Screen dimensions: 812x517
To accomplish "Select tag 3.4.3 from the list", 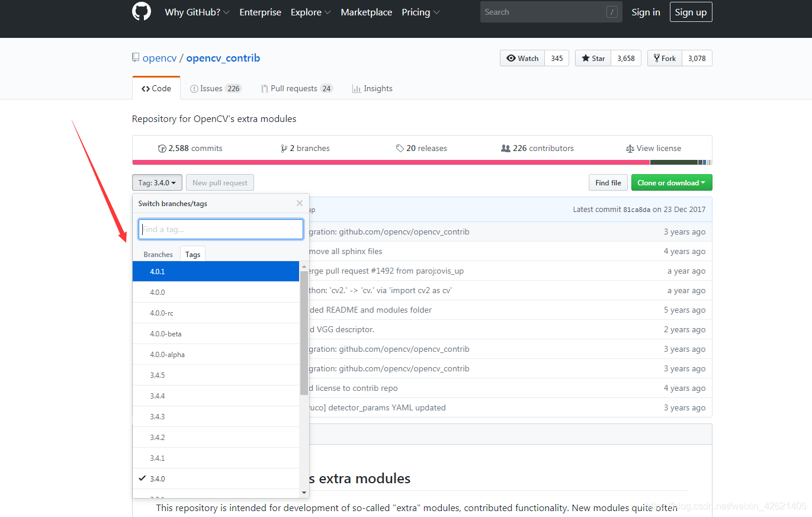I will (216, 416).
